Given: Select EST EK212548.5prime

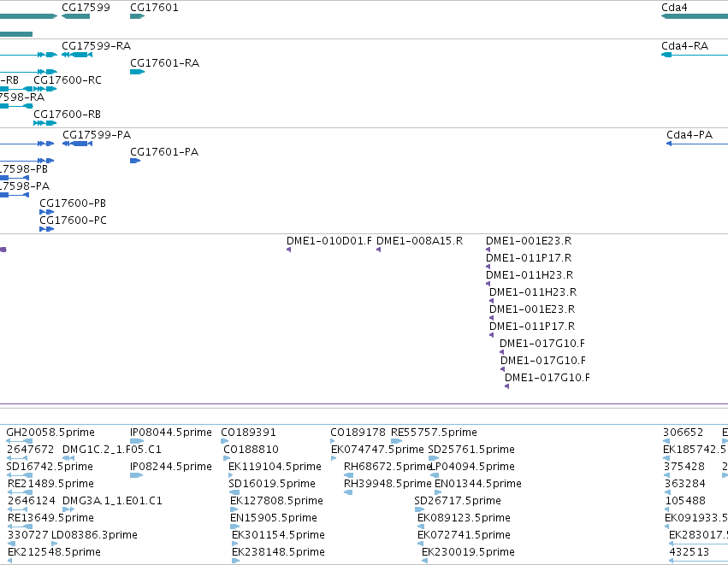Looking at the screenshot, I should pos(54,552).
